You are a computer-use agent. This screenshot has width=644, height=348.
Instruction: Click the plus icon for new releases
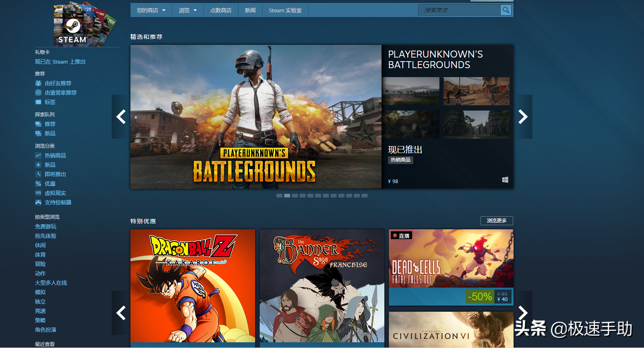tap(38, 165)
